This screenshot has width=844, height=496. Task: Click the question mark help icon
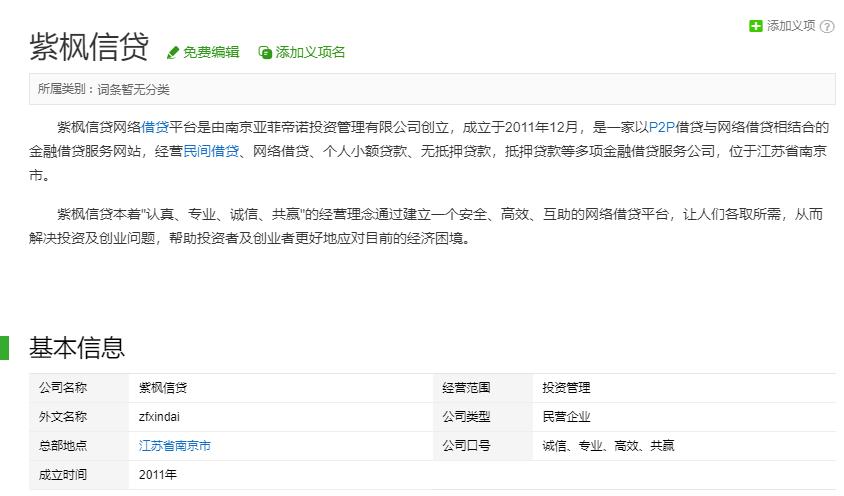coord(827,26)
